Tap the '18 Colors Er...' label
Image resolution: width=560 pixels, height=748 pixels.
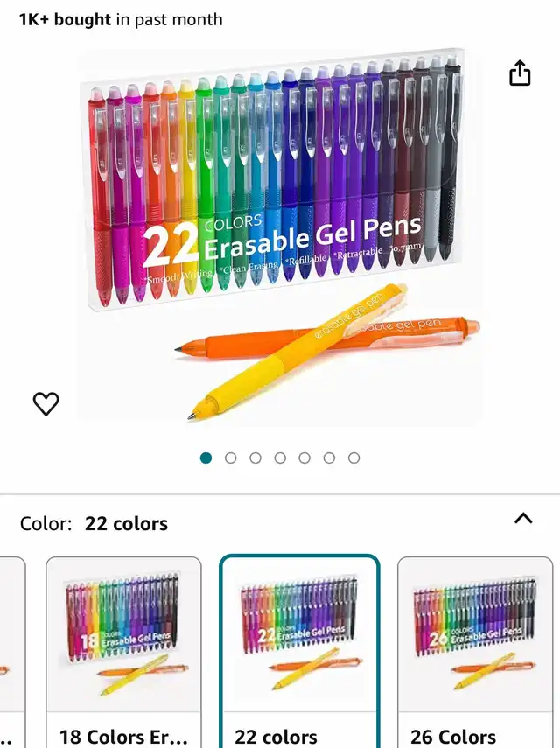[123, 737]
